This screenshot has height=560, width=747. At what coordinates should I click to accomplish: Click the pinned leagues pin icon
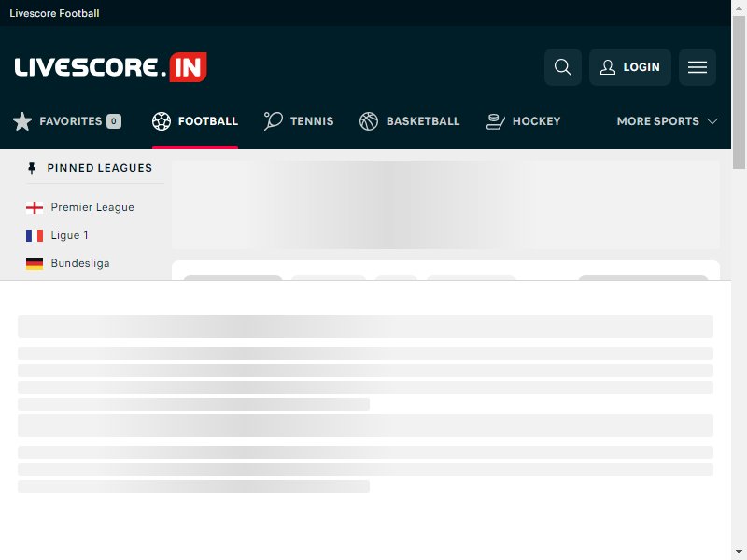tap(32, 168)
